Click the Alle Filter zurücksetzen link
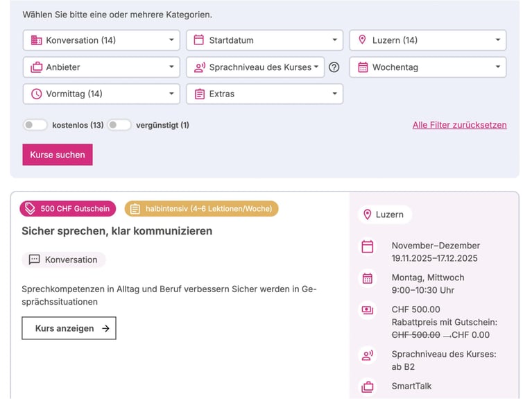Viewport: 532px width, 399px height. click(x=459, y=125)
